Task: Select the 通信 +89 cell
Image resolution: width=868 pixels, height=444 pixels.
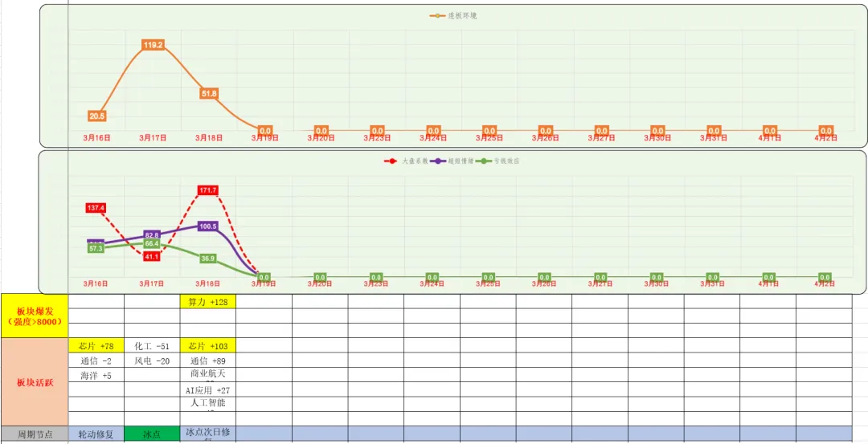Action: coord(208,360)
